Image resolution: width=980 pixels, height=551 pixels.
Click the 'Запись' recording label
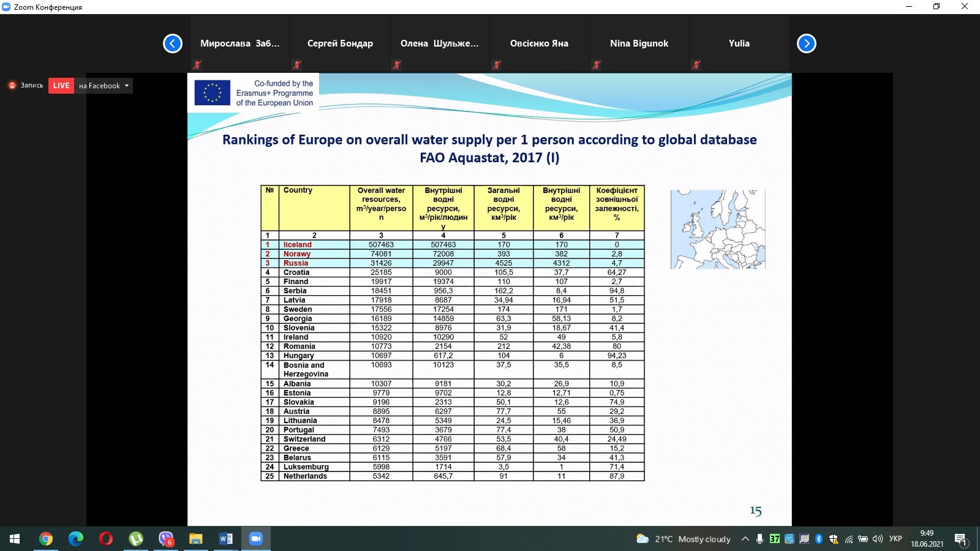[32, 86]
